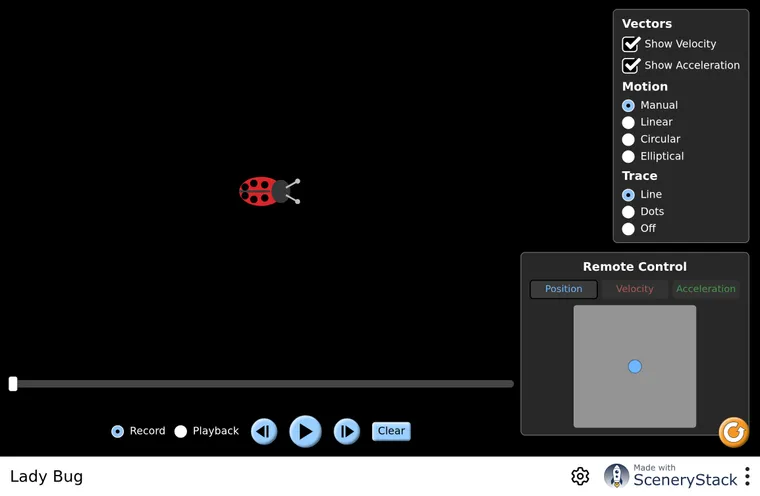Click the Clear button

[391, 431]
